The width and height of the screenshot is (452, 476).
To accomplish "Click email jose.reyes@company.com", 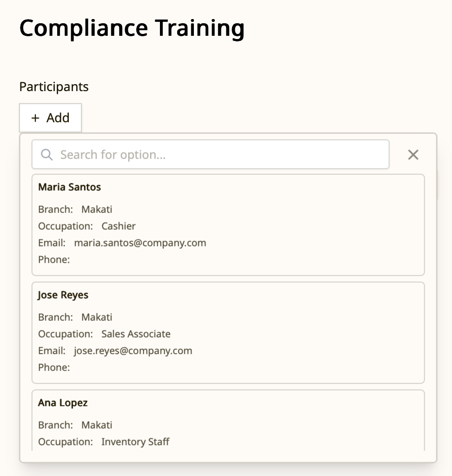I will click(x=133, y=350).
